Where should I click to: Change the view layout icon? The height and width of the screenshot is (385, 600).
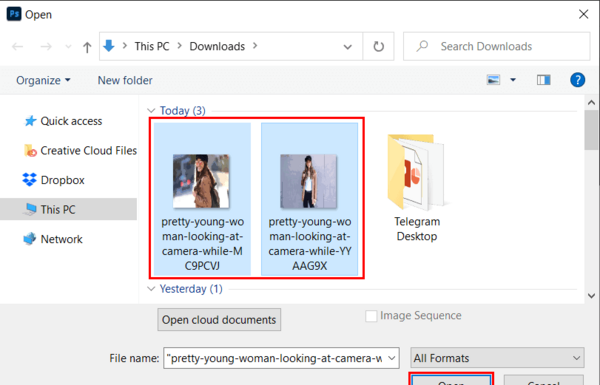[493, 80]
